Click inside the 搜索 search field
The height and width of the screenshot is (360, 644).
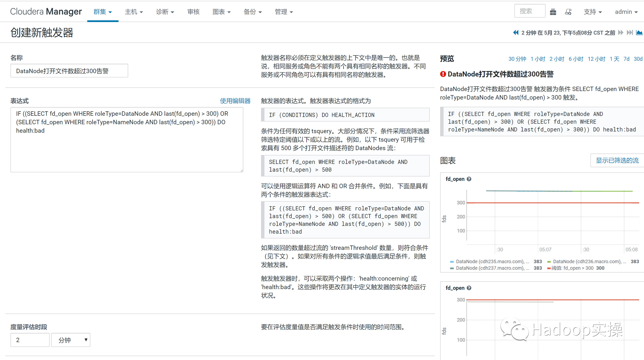click(x=530, y=11)
